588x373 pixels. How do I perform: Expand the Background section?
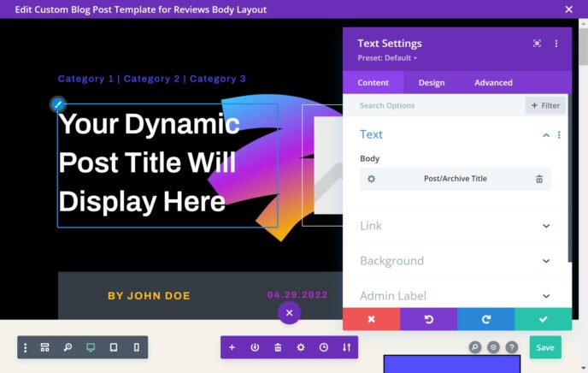pos(456,261)
